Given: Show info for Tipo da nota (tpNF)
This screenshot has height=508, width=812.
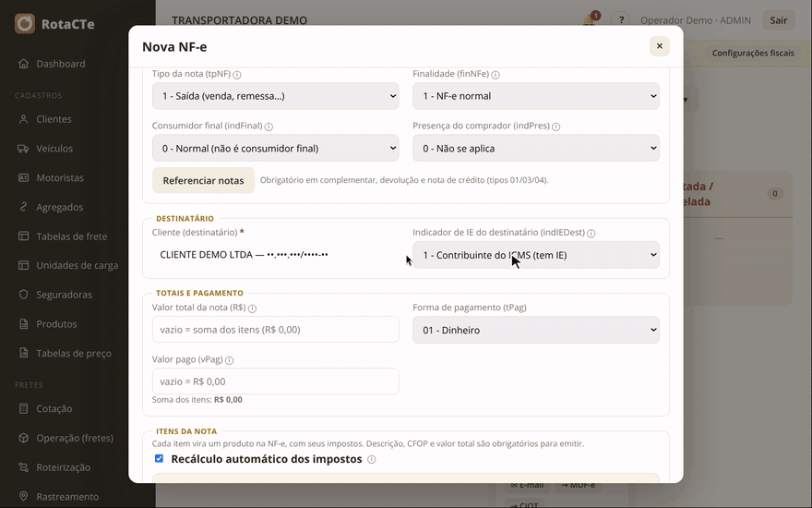Looking at the screenshot, I should click(x=237, y=75).
